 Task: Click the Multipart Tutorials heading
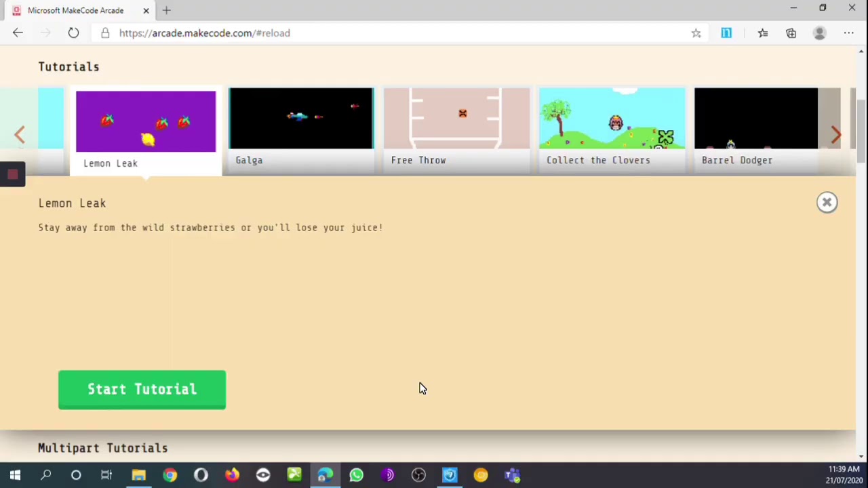pos(102,448)
